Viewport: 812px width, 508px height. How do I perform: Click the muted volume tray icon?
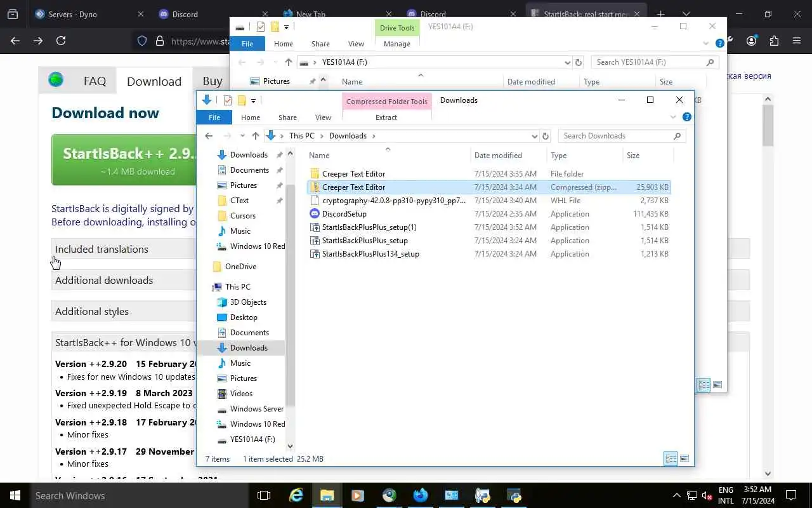707,496
